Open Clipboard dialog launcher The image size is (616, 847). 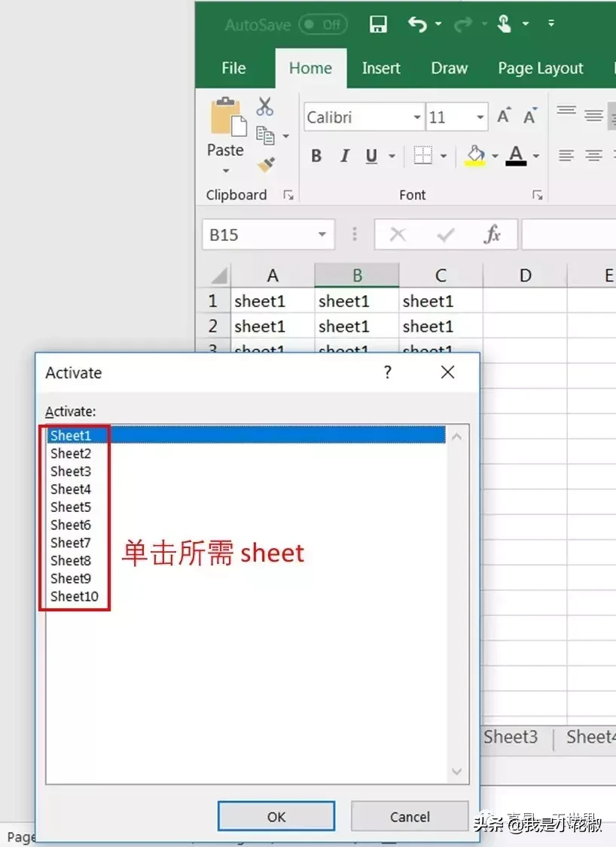[288, 196]
